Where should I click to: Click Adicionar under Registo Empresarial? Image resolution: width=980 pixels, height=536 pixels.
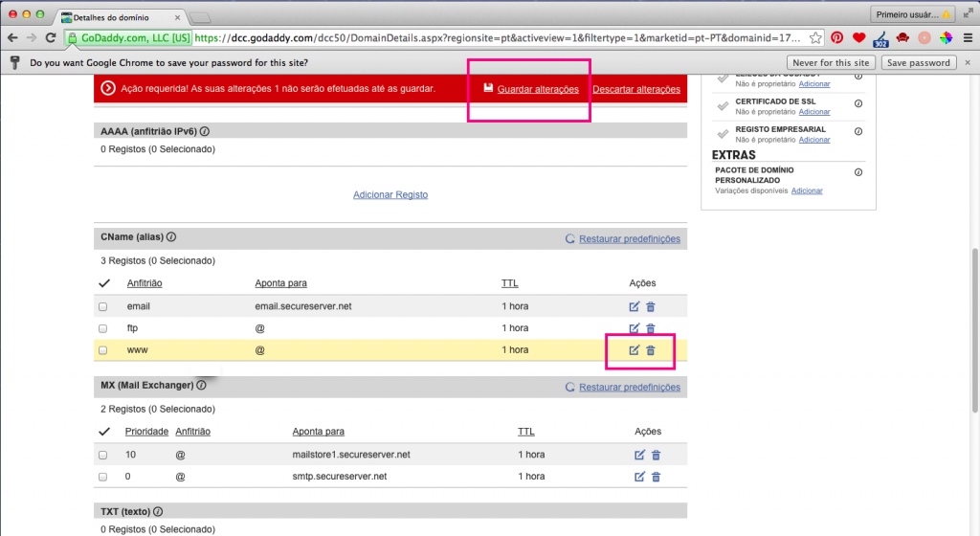[x=814, y=140]
